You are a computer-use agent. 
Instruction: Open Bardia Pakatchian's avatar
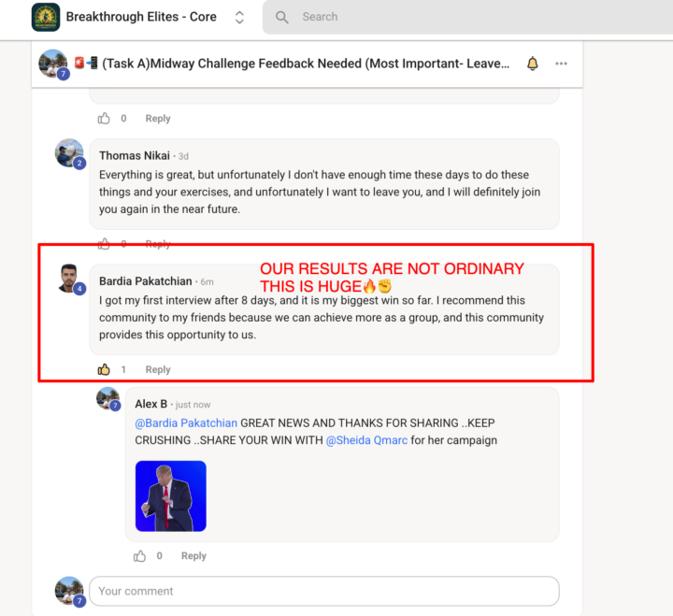pyautogui.click(x=70, y=279)
